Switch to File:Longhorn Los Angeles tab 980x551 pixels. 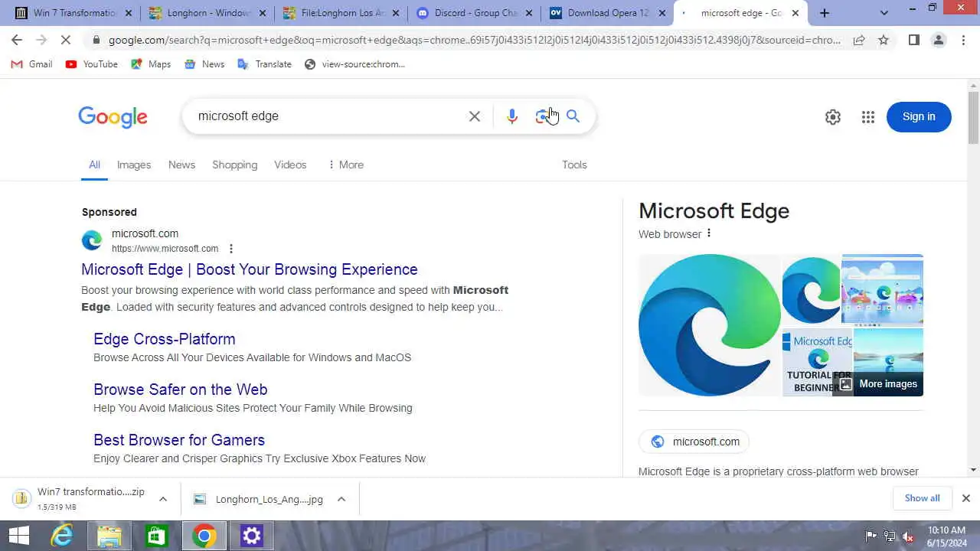tap(340, 13)
